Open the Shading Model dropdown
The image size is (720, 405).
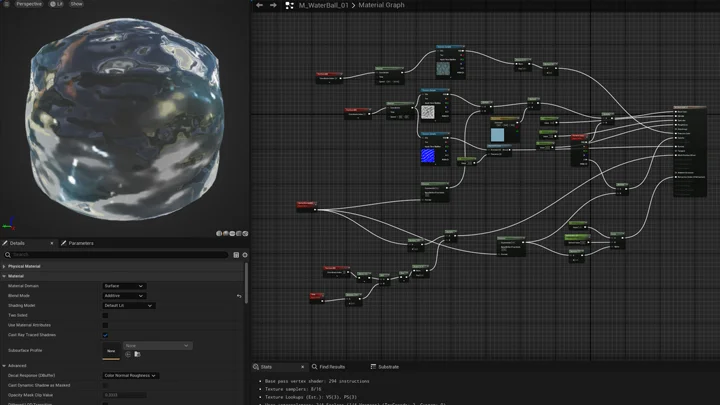[x=128, y=305]
